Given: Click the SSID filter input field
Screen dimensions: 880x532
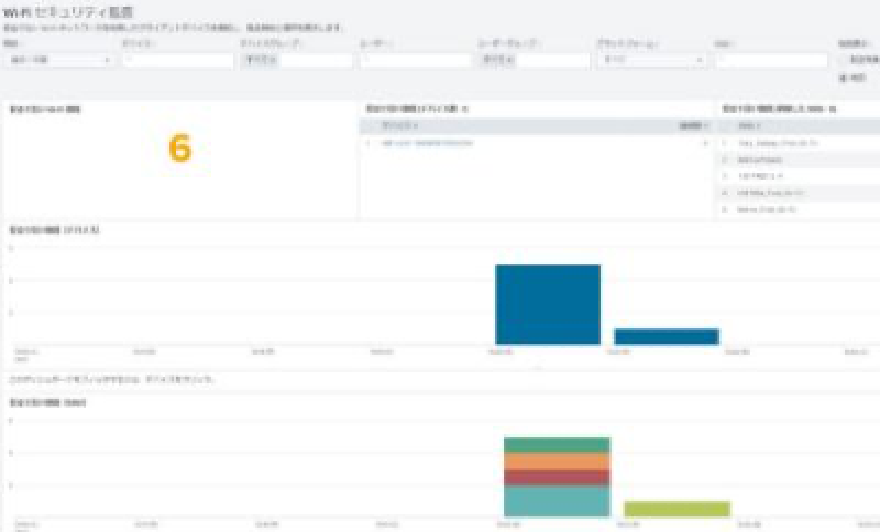Looking at the screenshot, I should [x=769, y=61].
